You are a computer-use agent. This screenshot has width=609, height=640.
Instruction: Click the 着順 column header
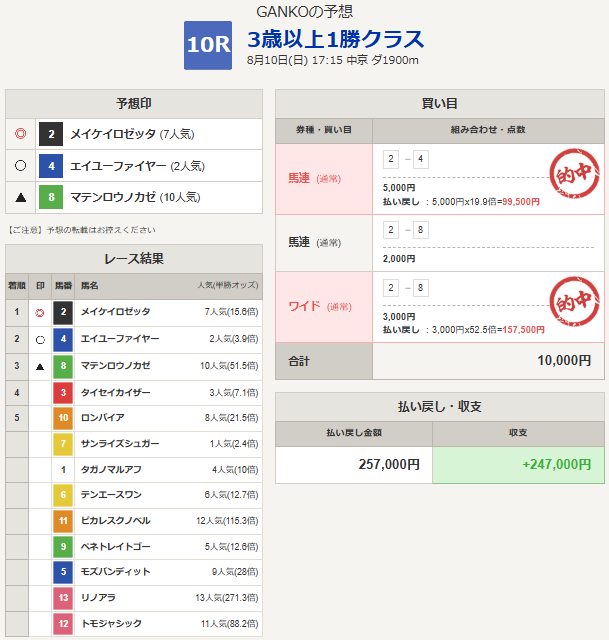click(17, 286)
